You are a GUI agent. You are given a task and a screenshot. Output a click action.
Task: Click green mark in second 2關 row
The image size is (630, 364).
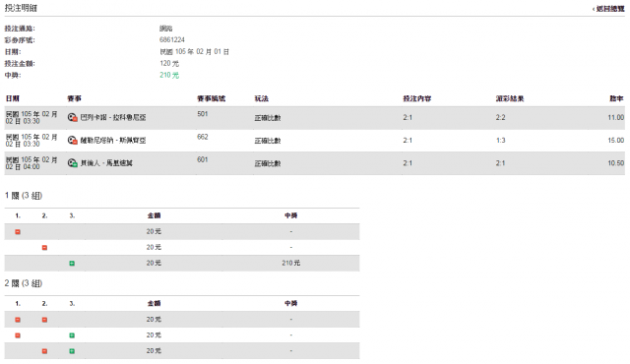(x=72, y=335)
